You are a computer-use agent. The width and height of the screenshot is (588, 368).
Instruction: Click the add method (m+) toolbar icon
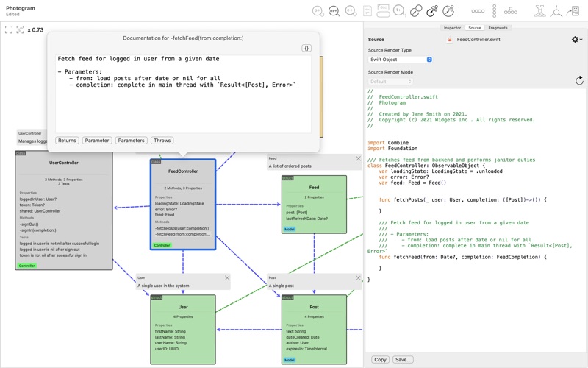334,11
